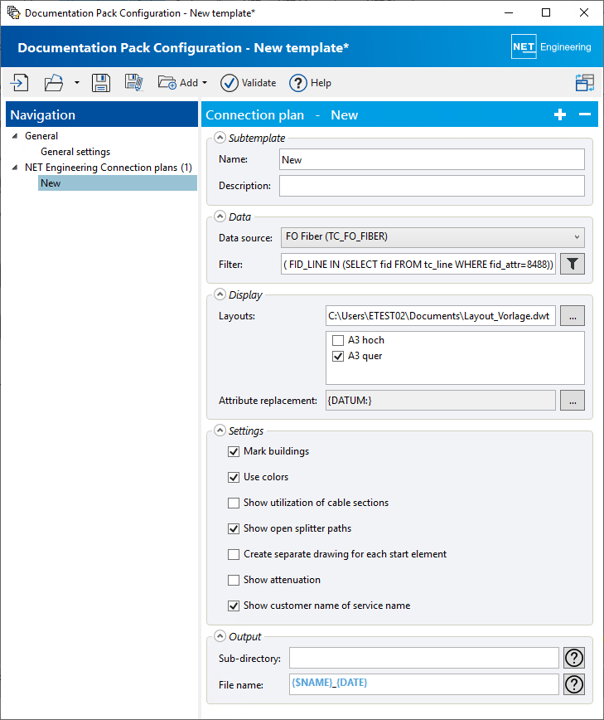This screenshot has width=604, height=720.
Task: Open the Add dropdown menu
Action: point(183,83)
